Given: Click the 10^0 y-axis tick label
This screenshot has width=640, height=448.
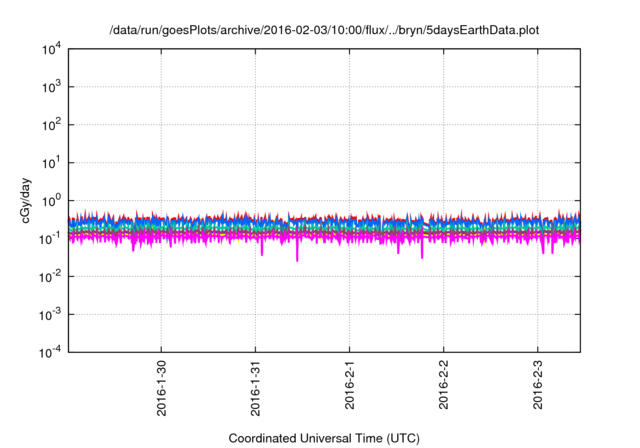Looking at the screenshot, I should click(x=51, y=201).
